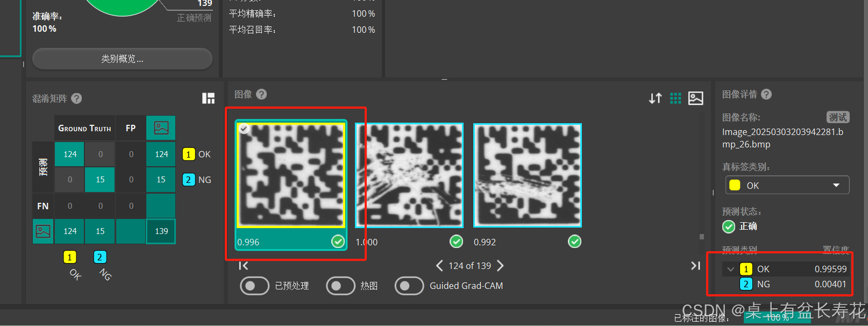The width and height of the screenshot is (868, 326).
Task: Open the confusion matrix help icon
Action: (77, 98)
